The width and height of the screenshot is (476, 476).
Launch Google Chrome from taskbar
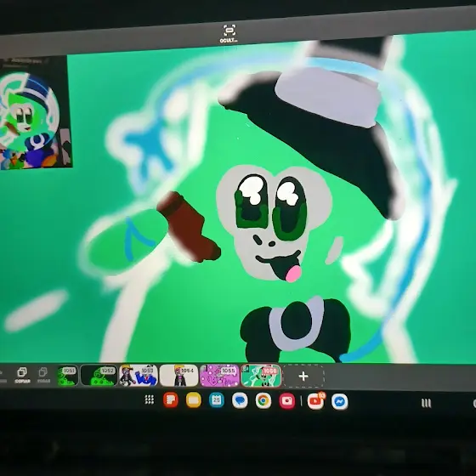(263, 401)
